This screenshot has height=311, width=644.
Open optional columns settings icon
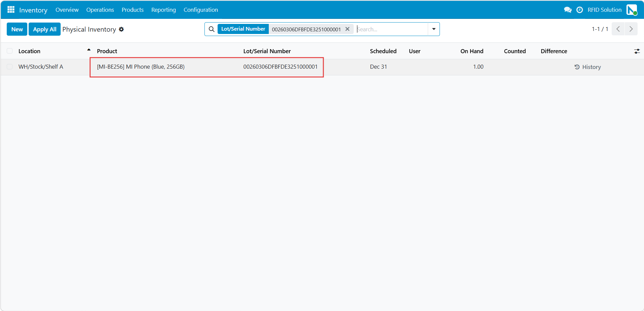(637, 51)
